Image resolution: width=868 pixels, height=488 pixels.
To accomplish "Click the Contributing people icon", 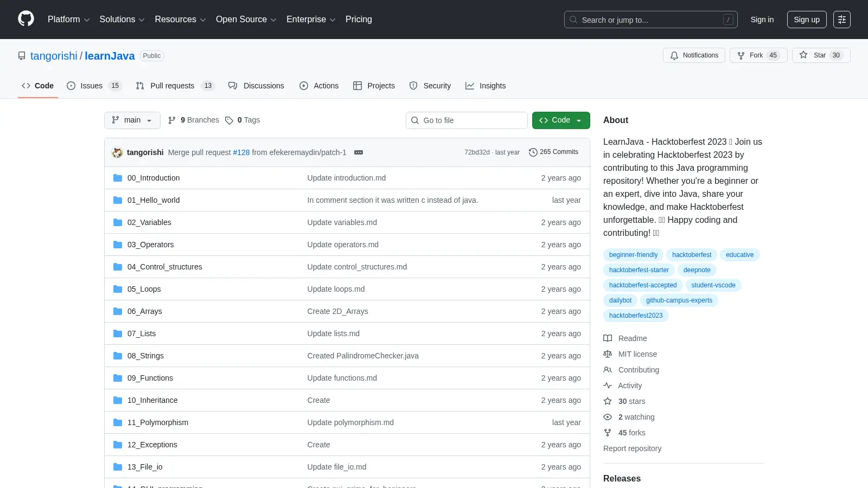I will pos(608,370).
